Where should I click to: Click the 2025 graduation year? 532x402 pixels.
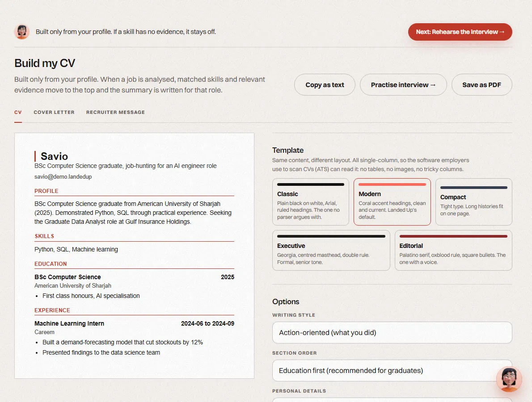[x=227, y=277]
